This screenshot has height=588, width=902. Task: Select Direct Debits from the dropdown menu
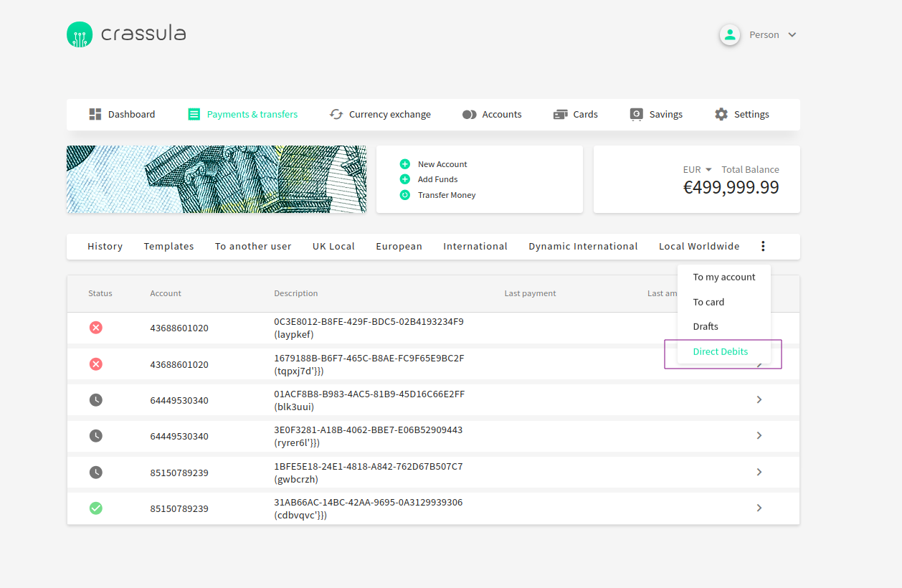point(720,351)
